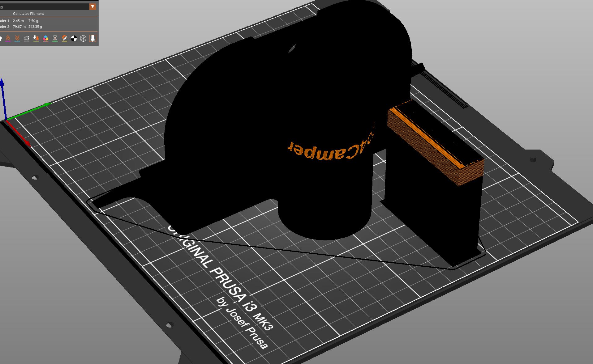Toggle color changes visibility icon
Screen dimensions: 593x364
[x=45, y=38]
